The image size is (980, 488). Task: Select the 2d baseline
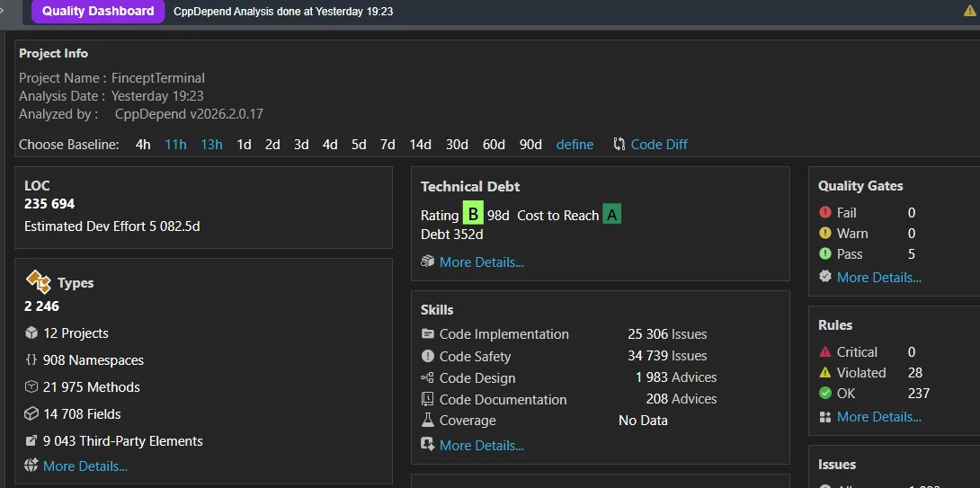pyautogui.click(x=272, y=145)
